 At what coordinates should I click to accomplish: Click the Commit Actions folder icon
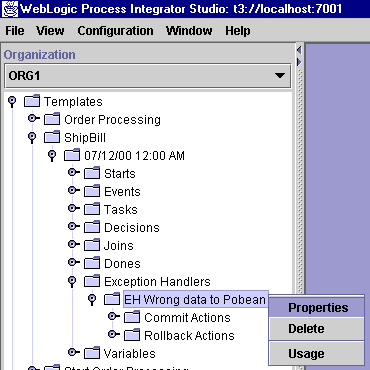coord(132,317)
